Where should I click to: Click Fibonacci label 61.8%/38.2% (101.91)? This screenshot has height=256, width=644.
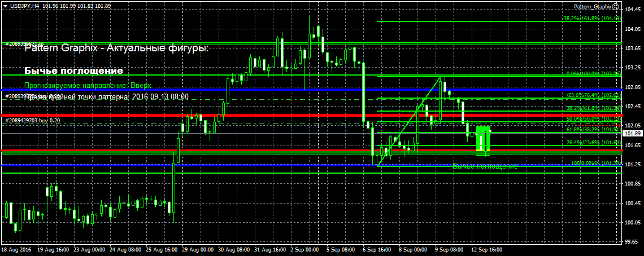point(593,130)
